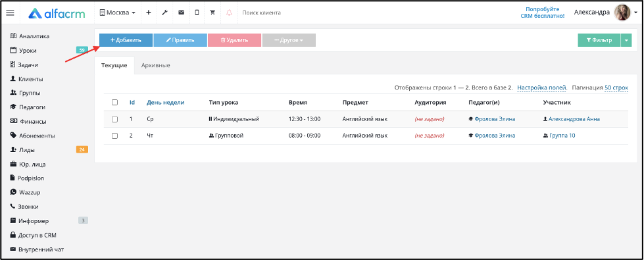The height and width of the screenshot is (260, 644).
Task: Check the checkbox for lesson Id 2
Action: point(115,136)
